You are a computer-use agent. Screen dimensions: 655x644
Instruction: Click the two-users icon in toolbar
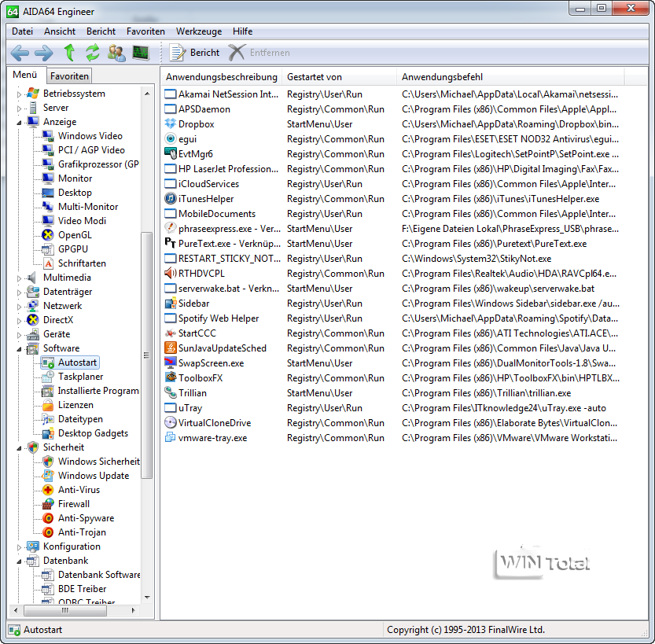click(x=116, y=53)
